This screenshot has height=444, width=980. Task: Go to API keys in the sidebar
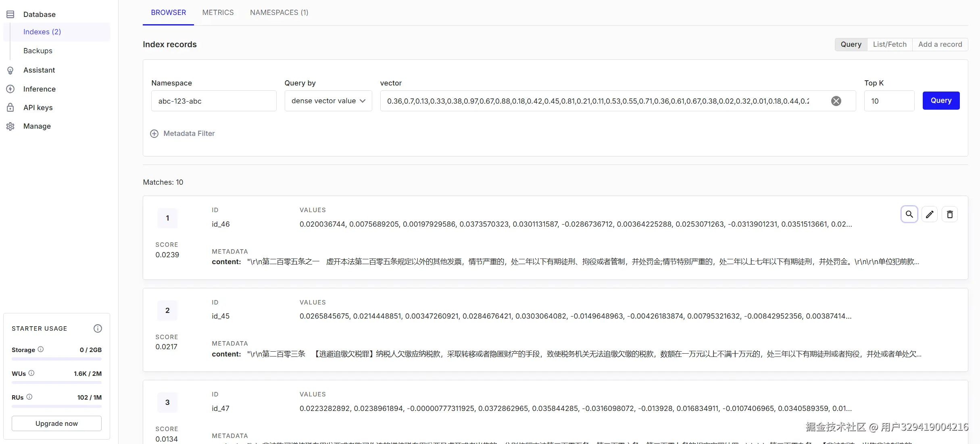pos(38,108)
